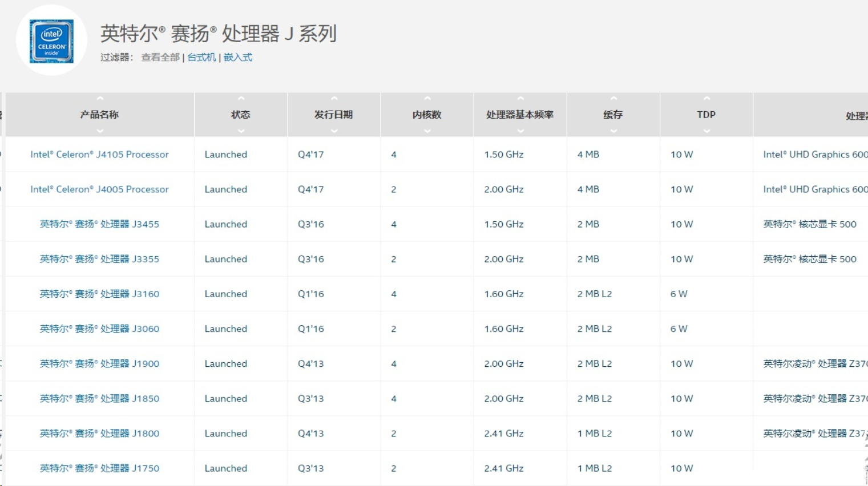868x486 pixels.
Task: Select 2 MB L2 cache in J1900 row
Action: (x=595, y=363)
